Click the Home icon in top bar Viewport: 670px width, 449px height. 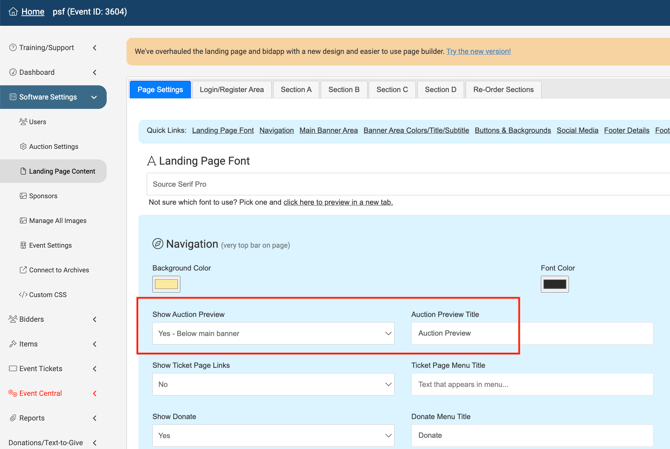(x=13, y=12)
